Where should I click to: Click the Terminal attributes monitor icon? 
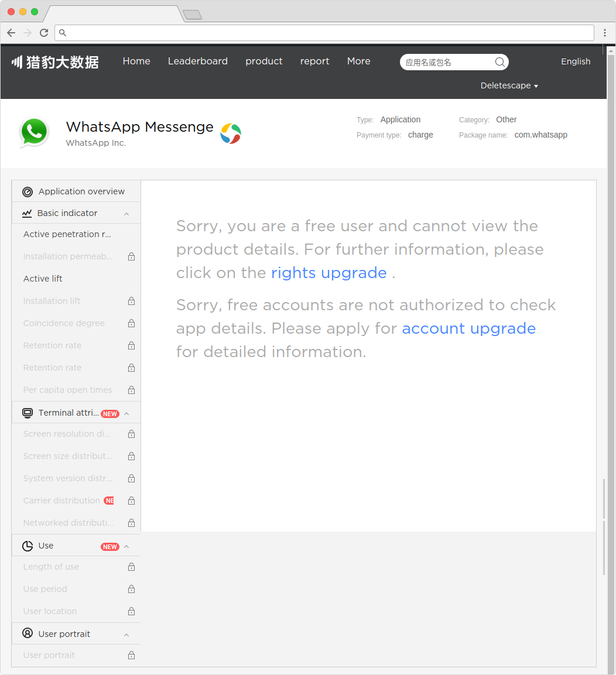pyautogui.click(x=28, y=413)
